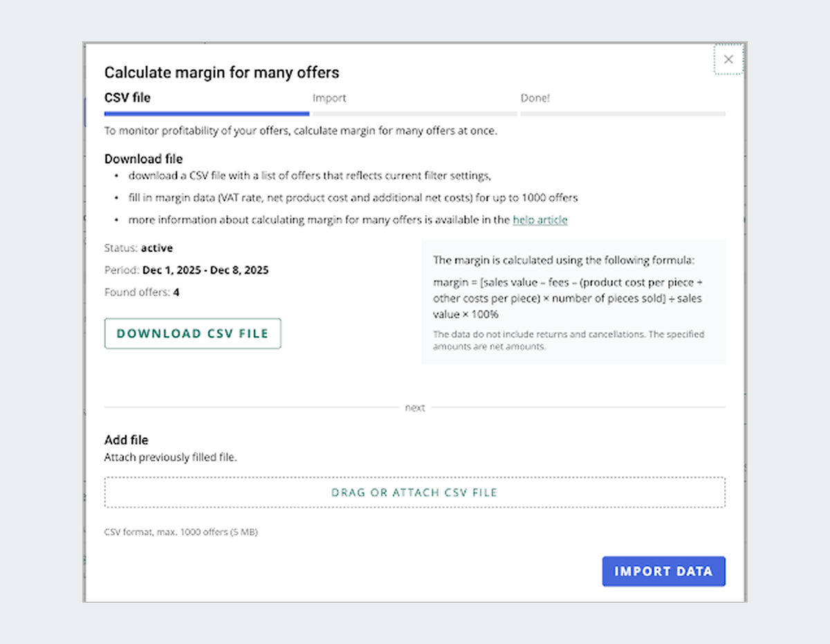Click the Calculate margin dialog title
Screen dimensions: 830x644
(221, 72)
